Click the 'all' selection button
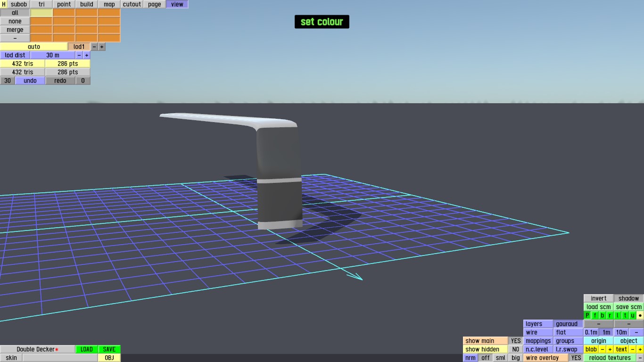The image size is (644, 362). [15, 13]
